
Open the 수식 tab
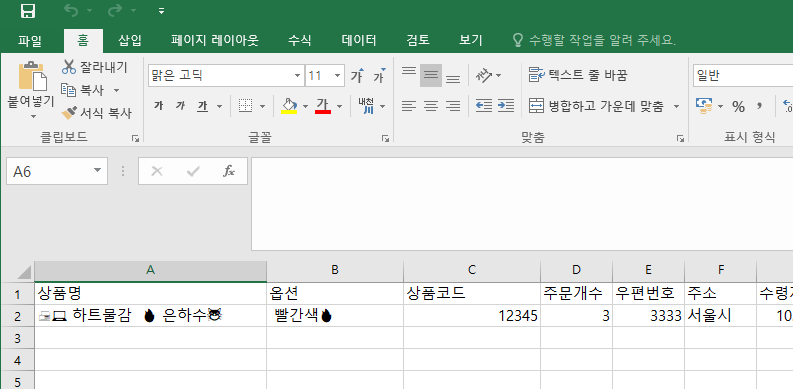[299, 40]
